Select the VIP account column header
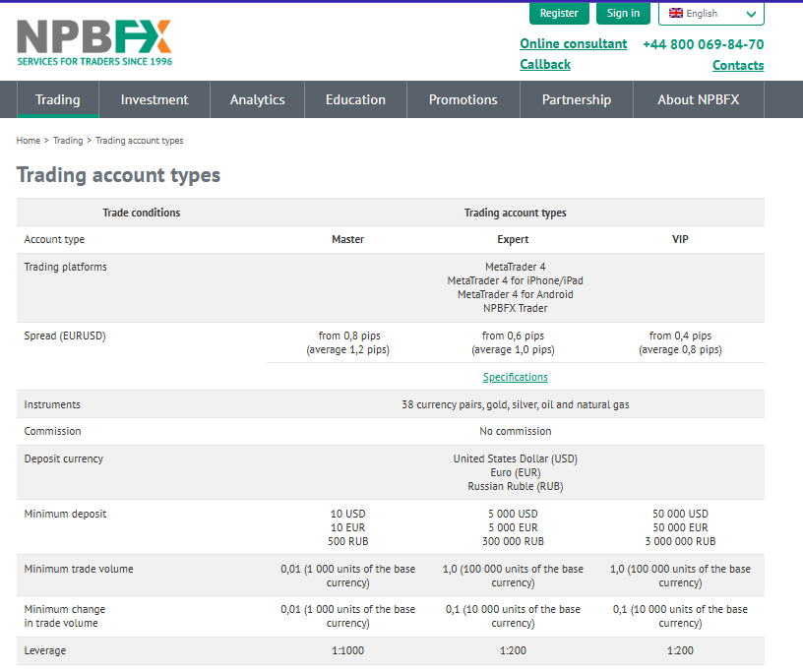803x672 pixels. pos(680,239)
